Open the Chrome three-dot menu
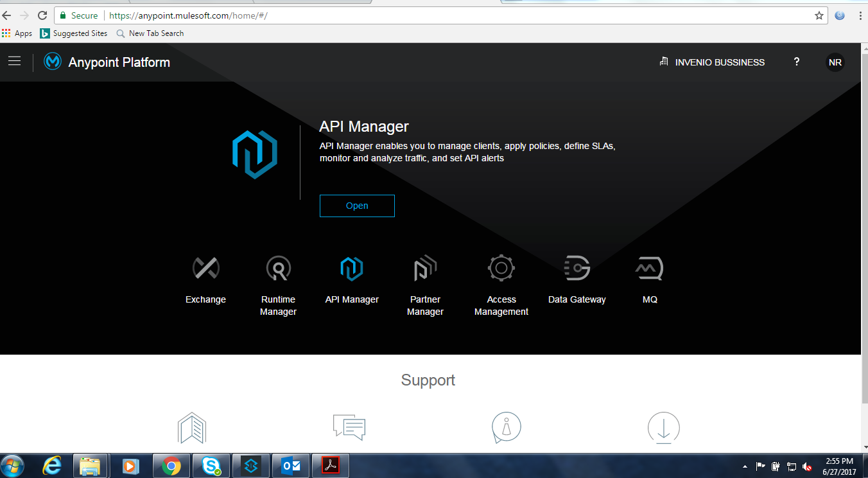Screen dimensions: 868x478 click(x=859, y=15)
